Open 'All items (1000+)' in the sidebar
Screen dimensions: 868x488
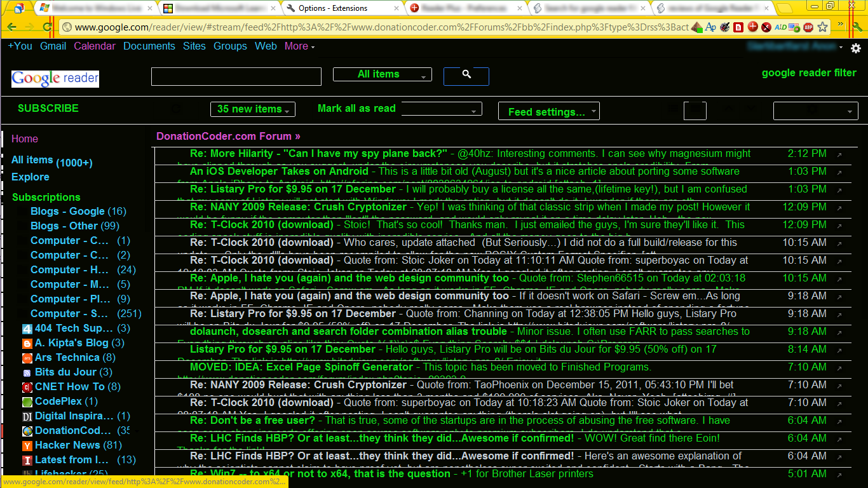52,161
